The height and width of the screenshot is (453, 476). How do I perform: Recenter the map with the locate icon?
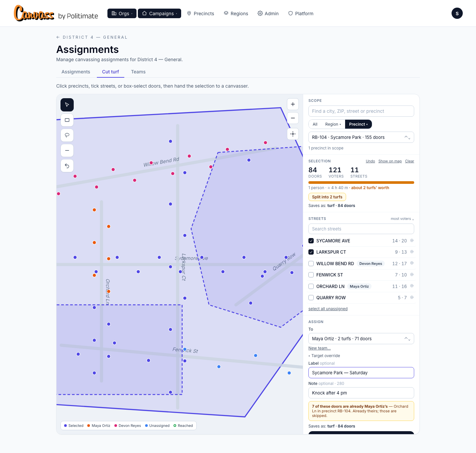click(x=293, y=134)
